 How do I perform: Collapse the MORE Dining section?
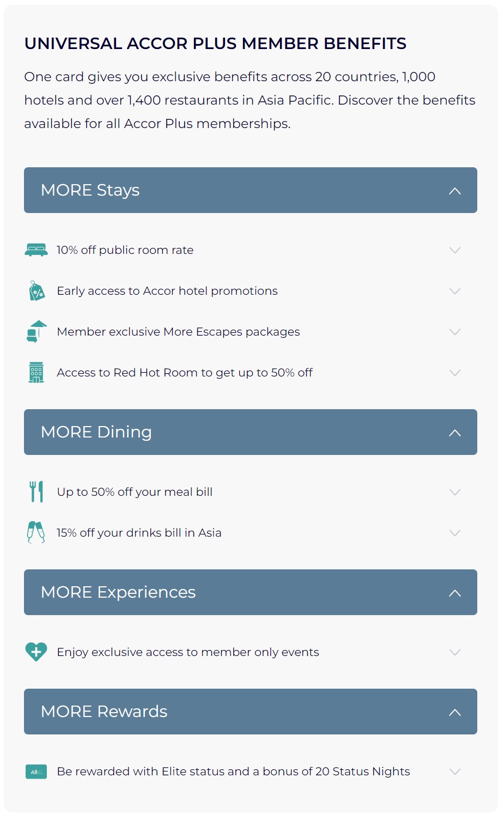455,432
